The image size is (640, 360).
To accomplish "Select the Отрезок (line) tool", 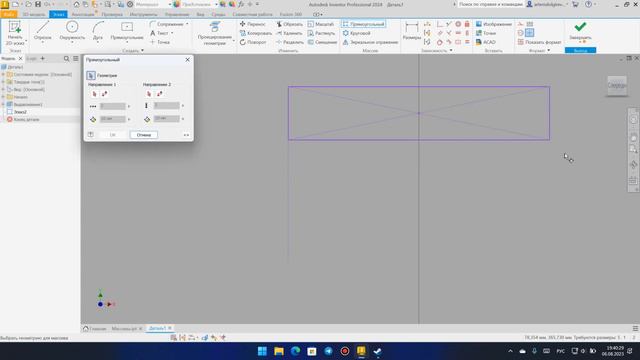I will (x=42, y=31).
